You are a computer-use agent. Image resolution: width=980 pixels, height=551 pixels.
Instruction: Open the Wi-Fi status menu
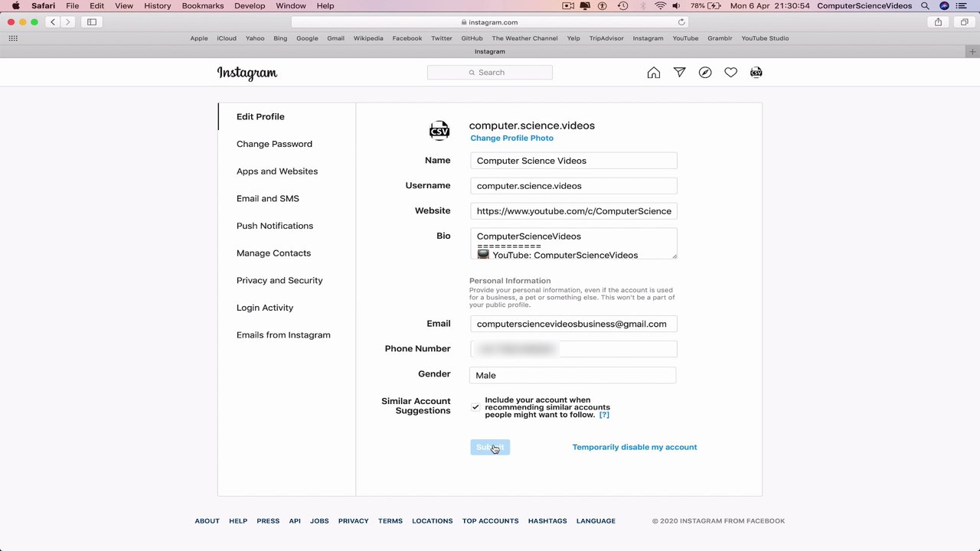pyautogui.click(x=660, y=6)
